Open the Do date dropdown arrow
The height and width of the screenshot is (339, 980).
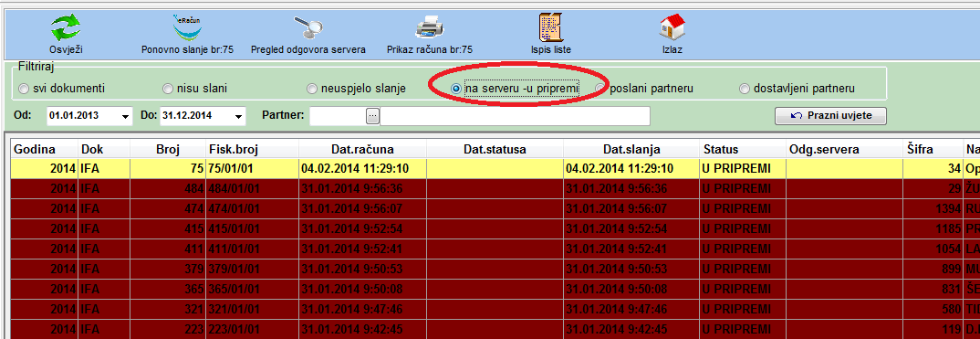238,116
